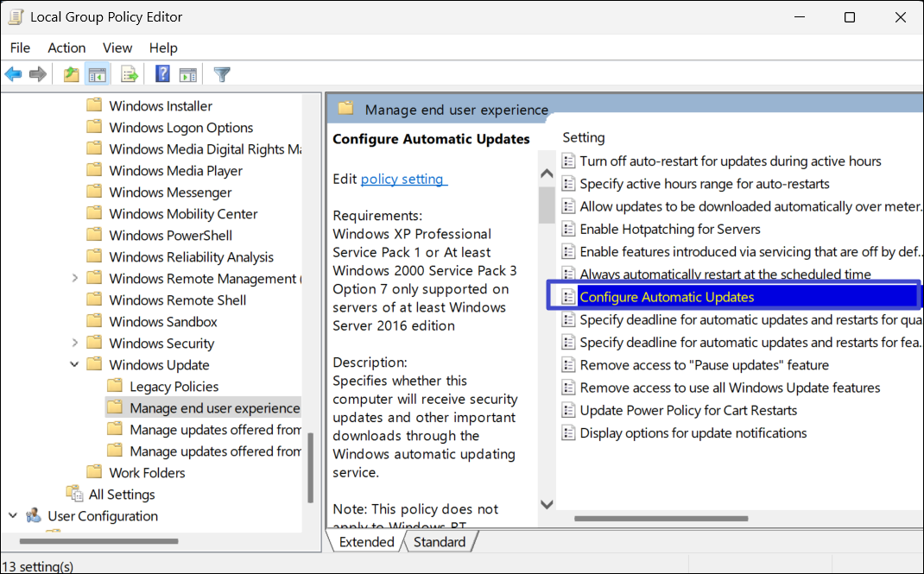Image resolution: width=924 pixels, height=574 pixels.
Task: Click the Setting column header
Action: click(x=584, y=137)
